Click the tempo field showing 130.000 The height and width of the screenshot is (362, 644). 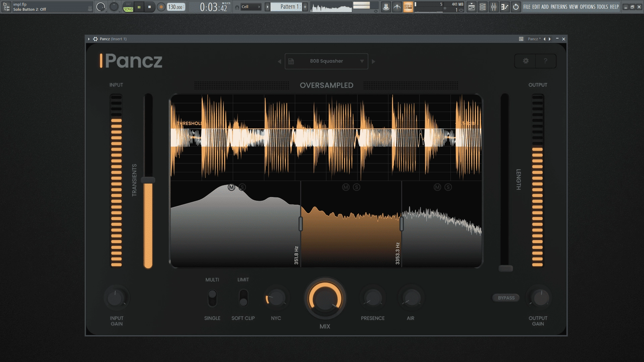click(176, 7)
